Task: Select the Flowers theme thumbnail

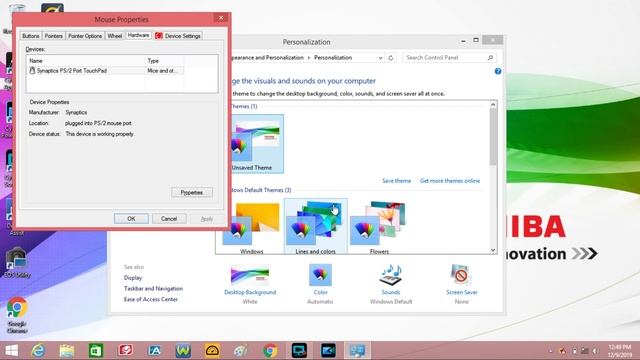Action: (x=379, y=227)
